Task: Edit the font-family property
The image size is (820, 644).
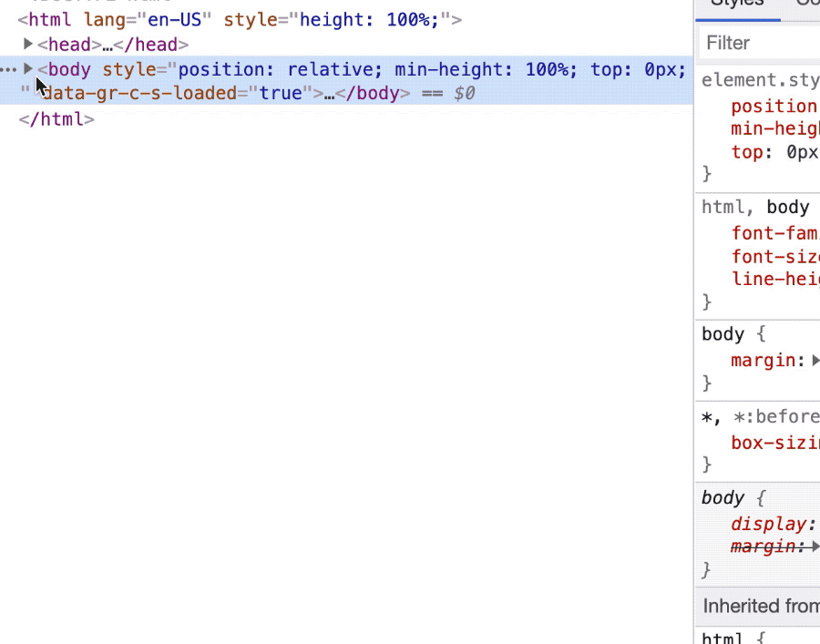Action: pyautogui.click(x=774, y=233)
